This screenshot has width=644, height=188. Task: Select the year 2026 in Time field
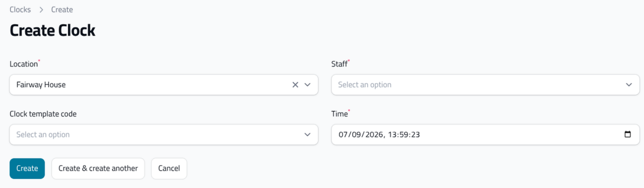[370, 135]
